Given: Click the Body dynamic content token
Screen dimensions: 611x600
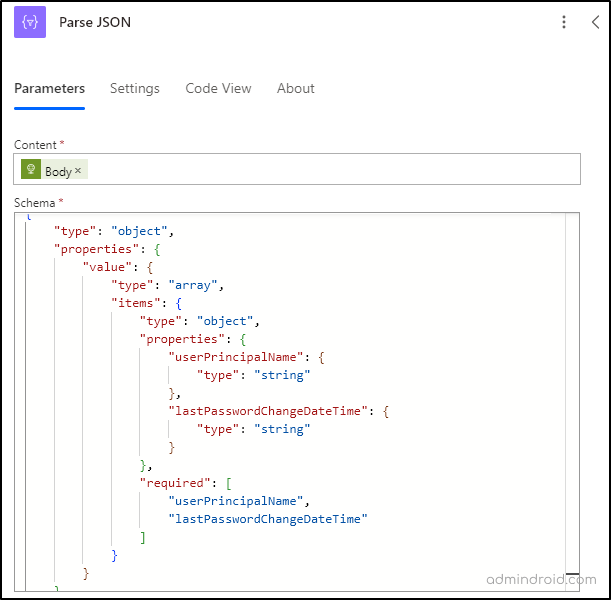Looking at the screenshot, I should [55, 169].
